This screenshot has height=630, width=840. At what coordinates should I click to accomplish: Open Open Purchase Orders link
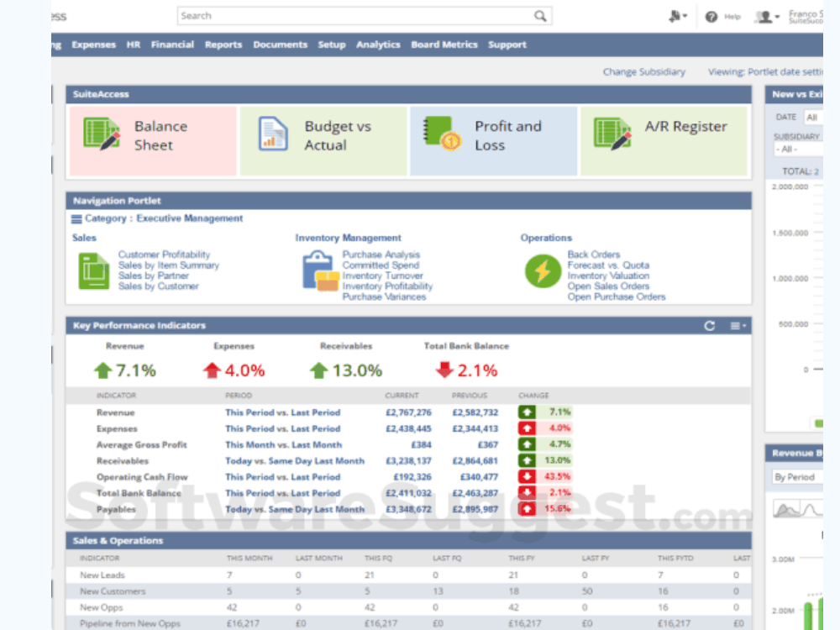click(x=616, y=297)
